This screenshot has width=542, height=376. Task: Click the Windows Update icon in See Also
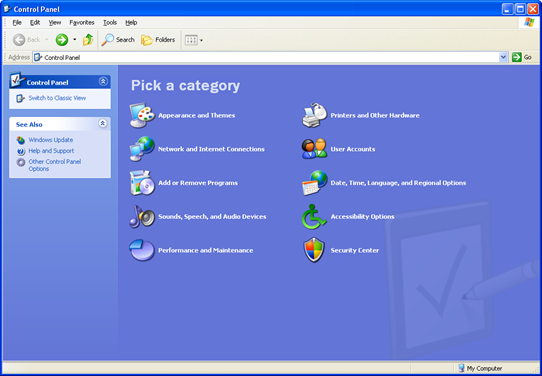coord(21,140)
